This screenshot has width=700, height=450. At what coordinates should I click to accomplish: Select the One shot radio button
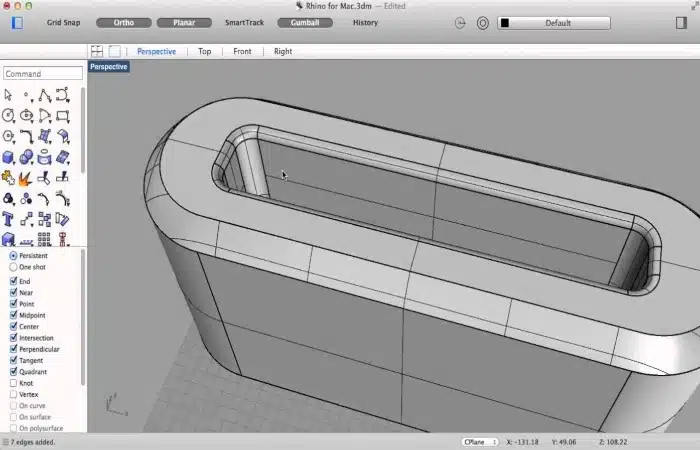13,267
